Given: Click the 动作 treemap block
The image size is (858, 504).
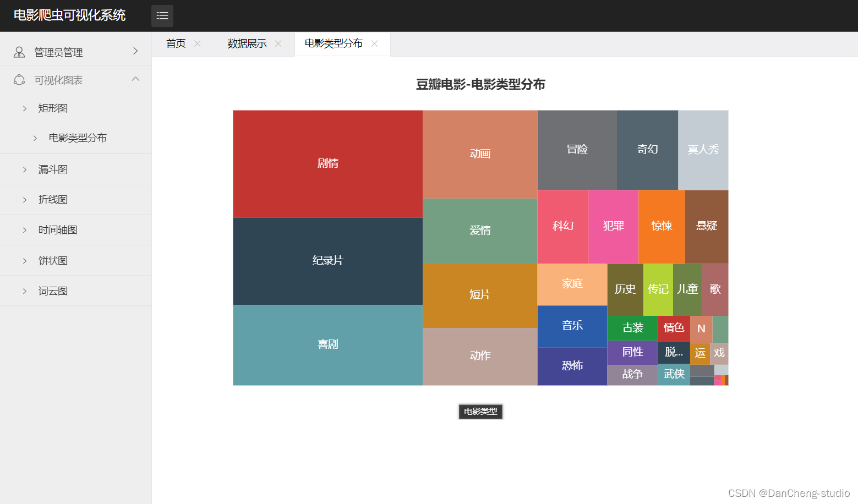Looking at the screenshot, I should tap(480, 357).
